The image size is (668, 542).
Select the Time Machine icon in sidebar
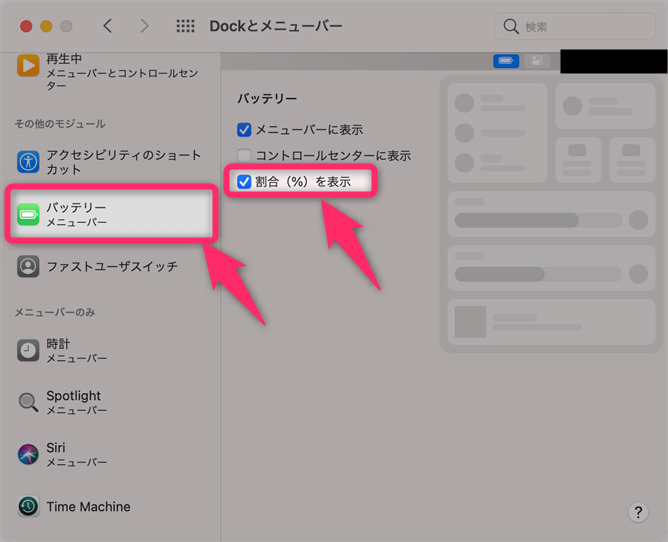29,507
